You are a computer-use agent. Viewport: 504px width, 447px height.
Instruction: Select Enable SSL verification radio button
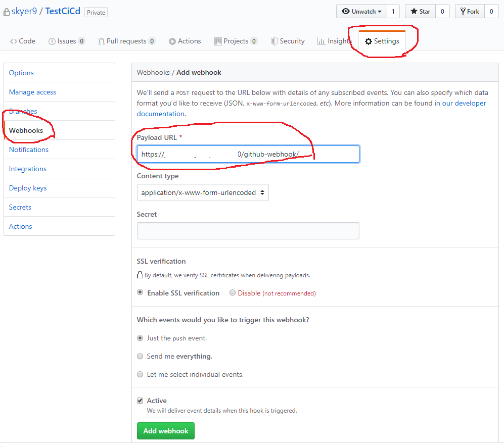(x=140, y=292)
